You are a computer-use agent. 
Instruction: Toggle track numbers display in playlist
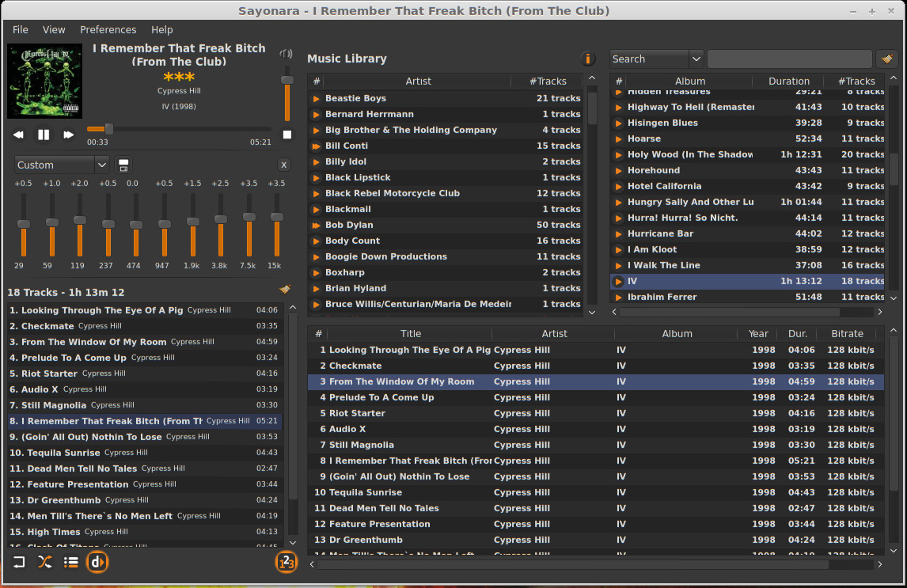click(x=287, y=562)
